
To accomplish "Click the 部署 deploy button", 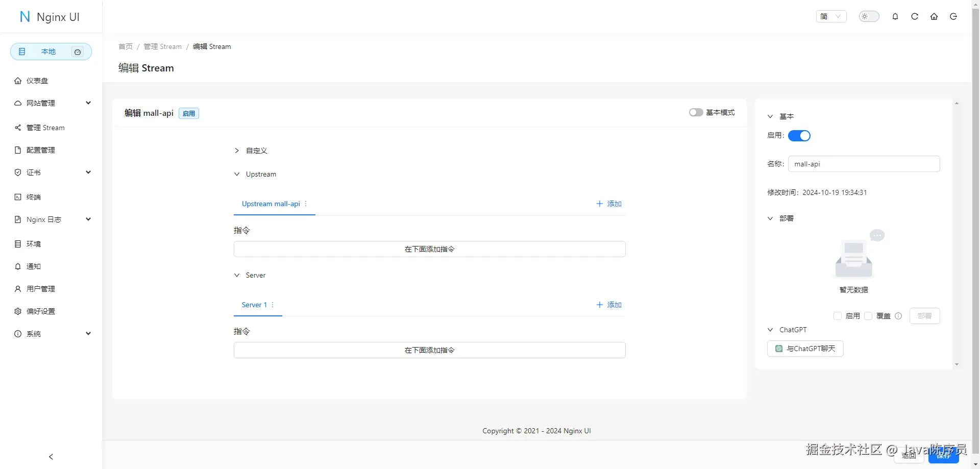I will [x=925, y=316].
